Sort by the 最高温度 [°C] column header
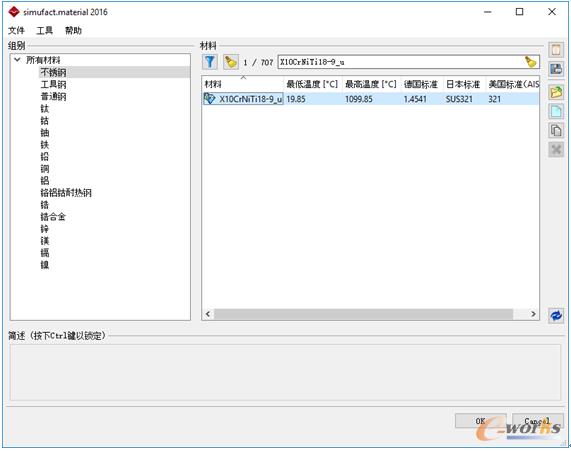Image resolution: width=571 pixels, height=451 pixels. point(371,85)
